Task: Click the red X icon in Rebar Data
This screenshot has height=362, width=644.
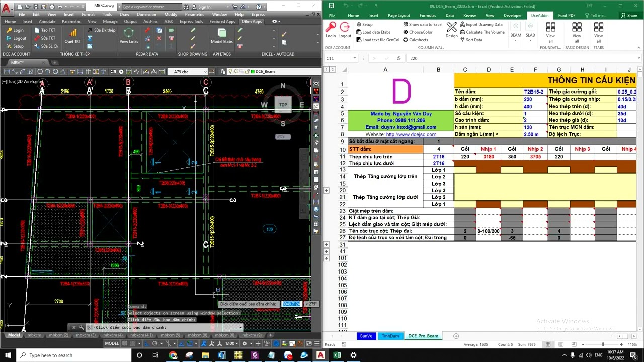Action: (159, 38)
